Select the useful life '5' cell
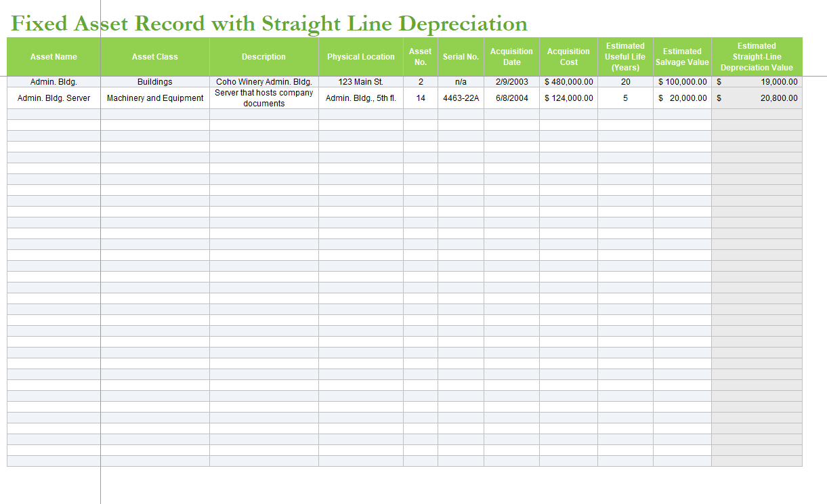827x504 pixels. pos(625,98)
